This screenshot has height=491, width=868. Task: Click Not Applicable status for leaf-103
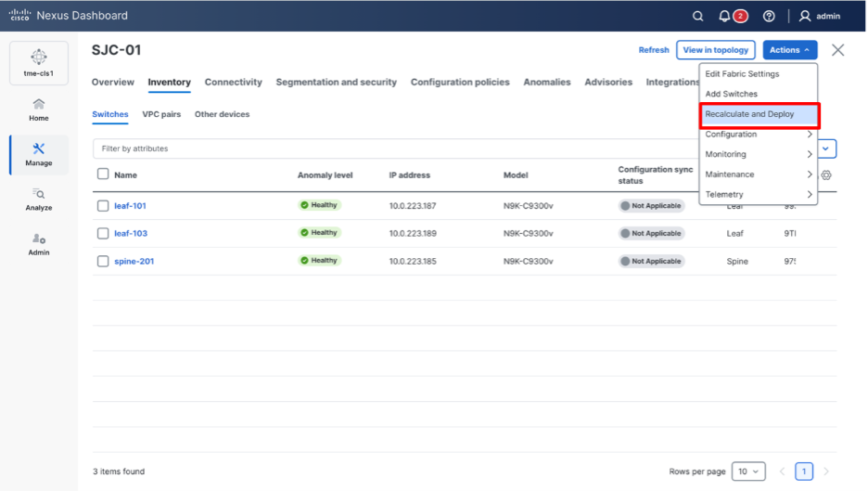click(651, 233)
